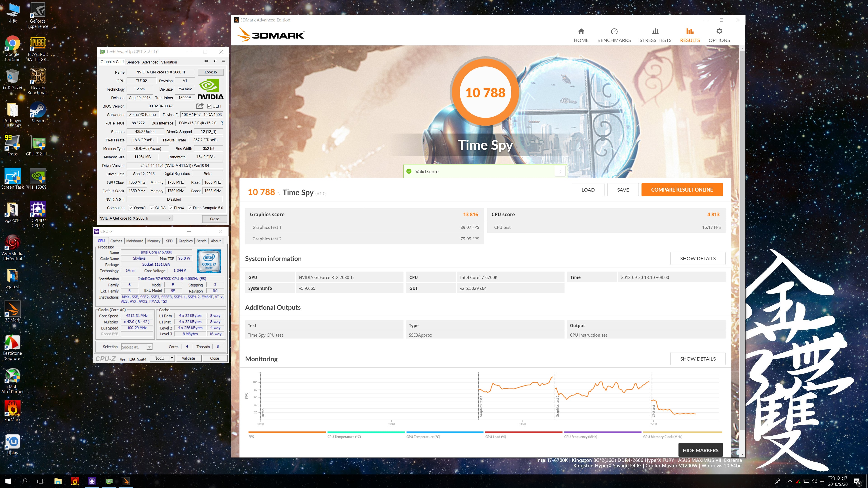This screenshot has height=488, width=868.
Task: Open the Bench tab in CPU-Z
Action: click(201, 241)
